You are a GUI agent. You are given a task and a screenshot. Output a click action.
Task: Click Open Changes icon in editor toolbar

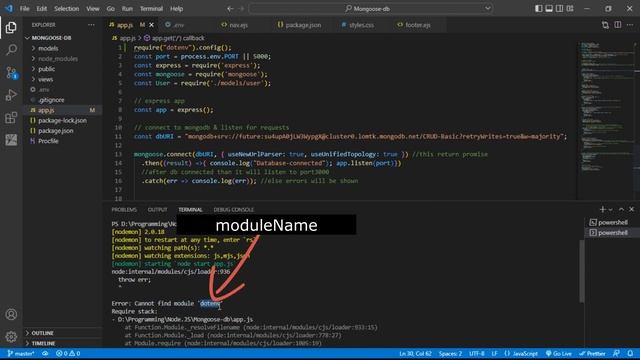tap(605, 25)
